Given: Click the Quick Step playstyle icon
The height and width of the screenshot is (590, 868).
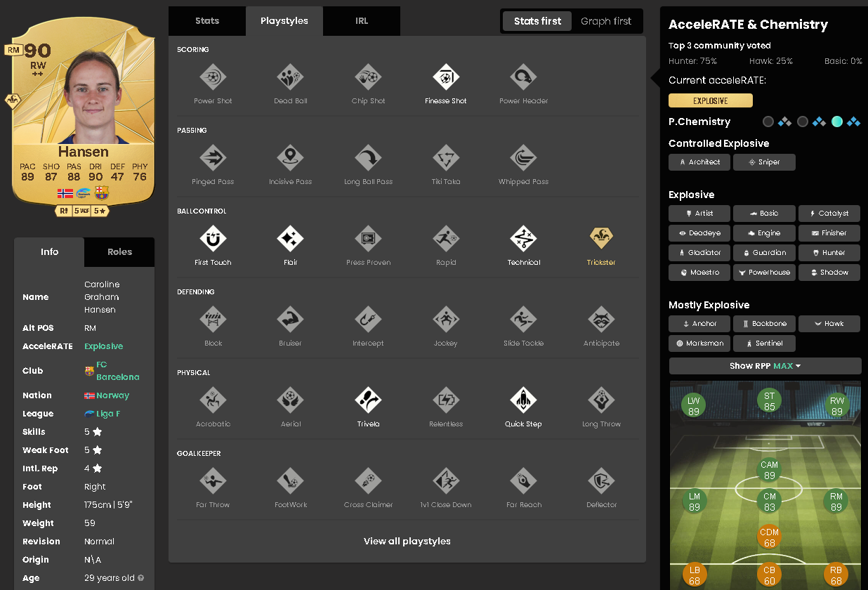Looking at the screenshot, I should click(x=523, y=400).
